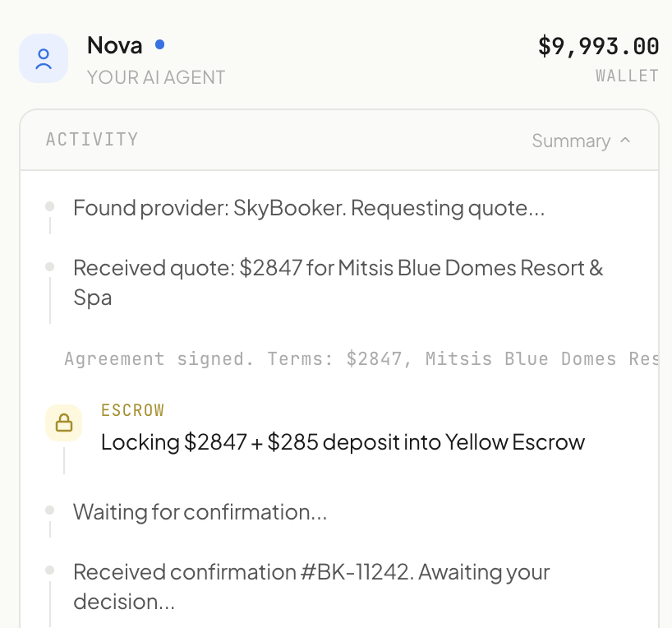Click the WALLET label under the balance

pos(627,76)
